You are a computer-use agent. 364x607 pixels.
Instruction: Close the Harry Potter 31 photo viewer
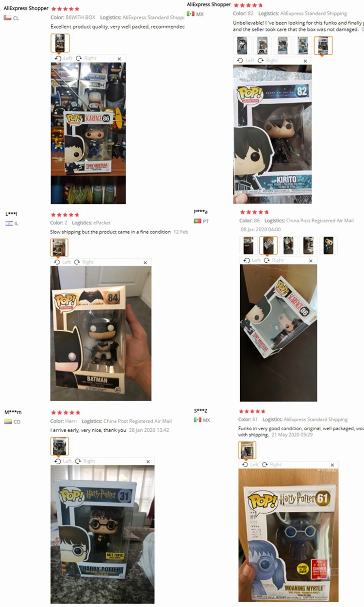(149, 462)
